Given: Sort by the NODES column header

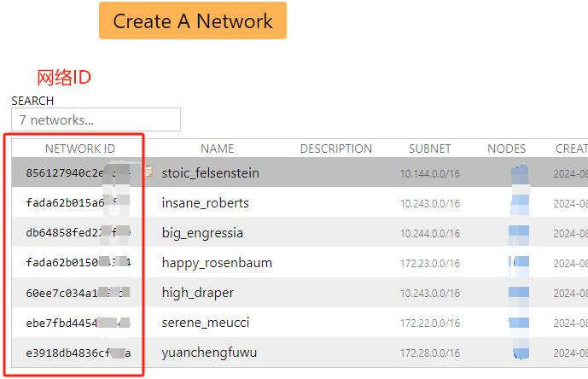Looking at the screenshot, I should (507, 149).
